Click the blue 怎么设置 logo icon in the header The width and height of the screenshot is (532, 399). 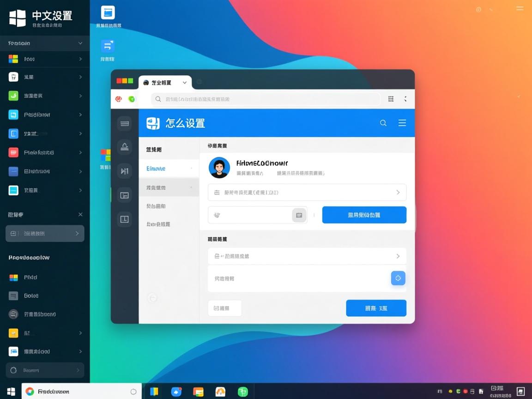point(153,123)
